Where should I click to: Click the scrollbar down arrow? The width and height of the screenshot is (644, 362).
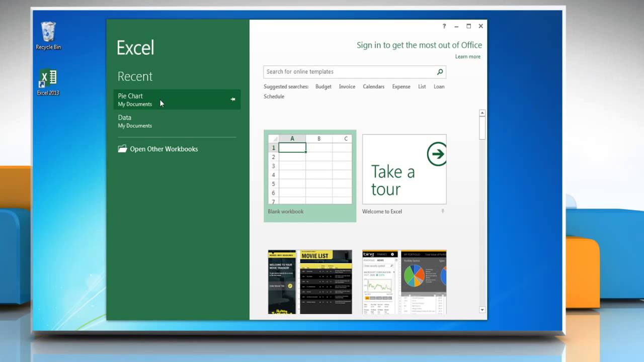[x=482, y=310]
